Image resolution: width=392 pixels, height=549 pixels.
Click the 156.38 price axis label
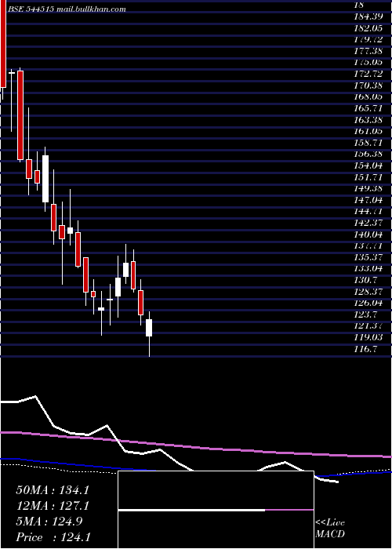click(x=369, y=154)
